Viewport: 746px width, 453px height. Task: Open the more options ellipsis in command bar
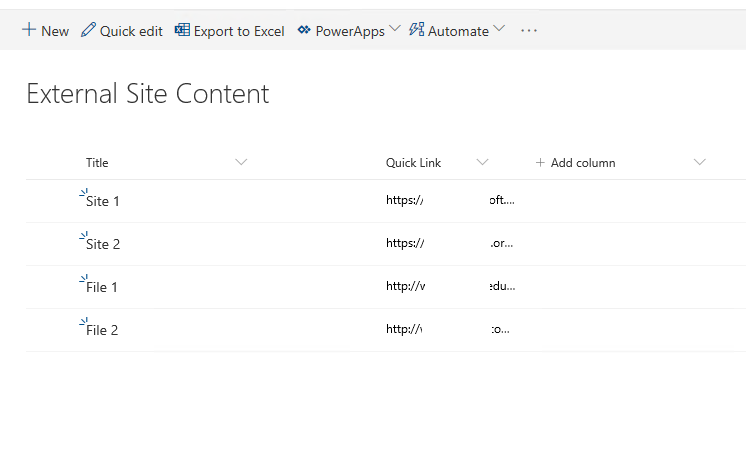529,30
